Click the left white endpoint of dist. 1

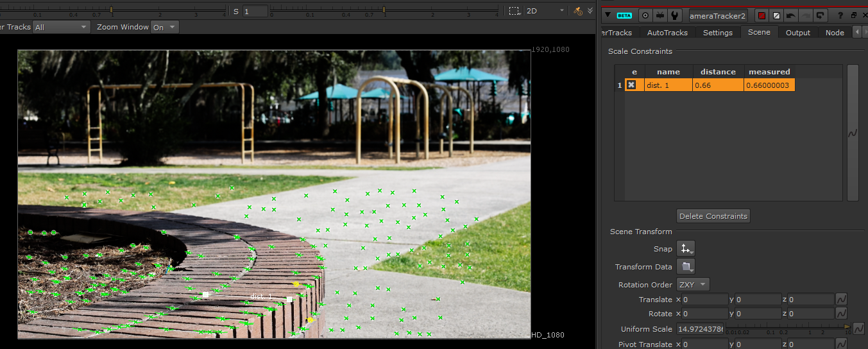coord(205,294)
